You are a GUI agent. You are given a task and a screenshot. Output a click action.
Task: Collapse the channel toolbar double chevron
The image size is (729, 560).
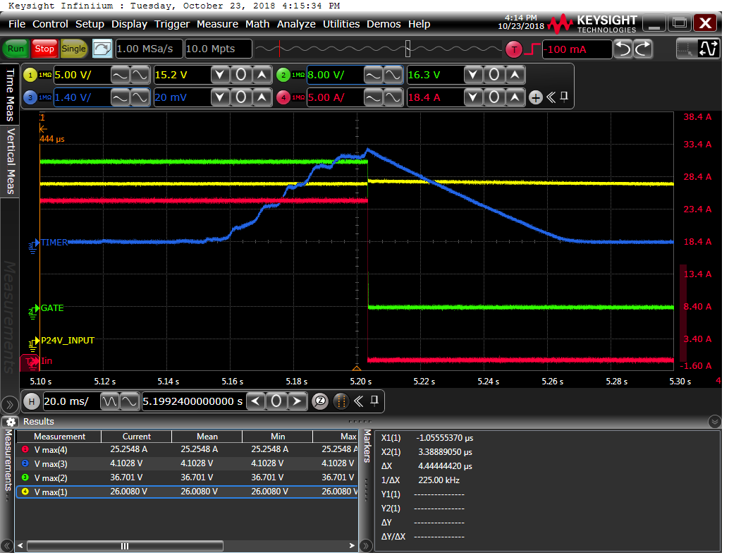551,97
